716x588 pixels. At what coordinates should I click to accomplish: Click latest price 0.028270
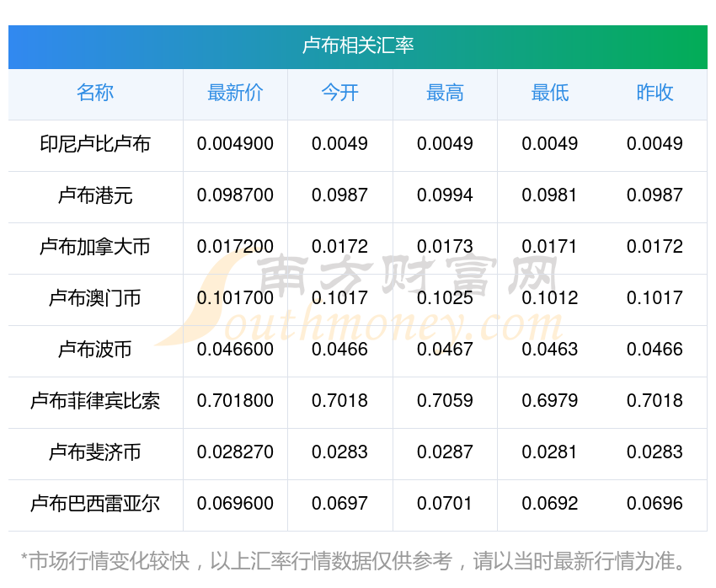pos(235,452)
